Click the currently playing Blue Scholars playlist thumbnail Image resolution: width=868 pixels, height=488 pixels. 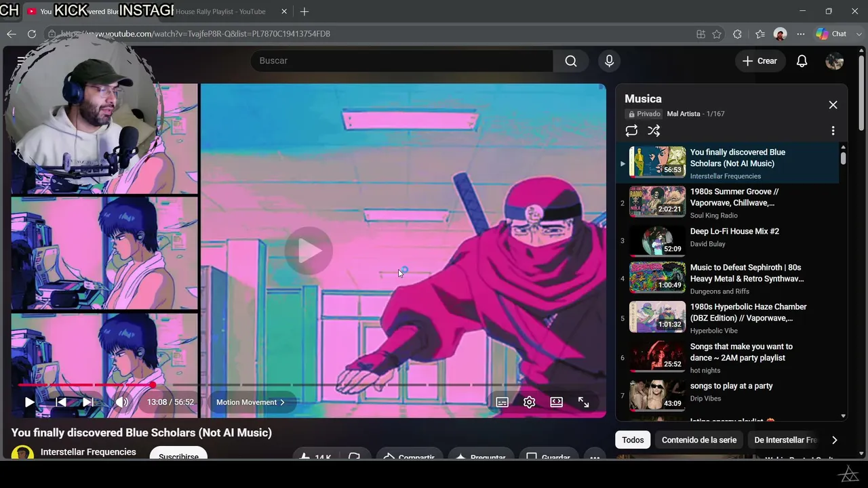tap(657, 162)
